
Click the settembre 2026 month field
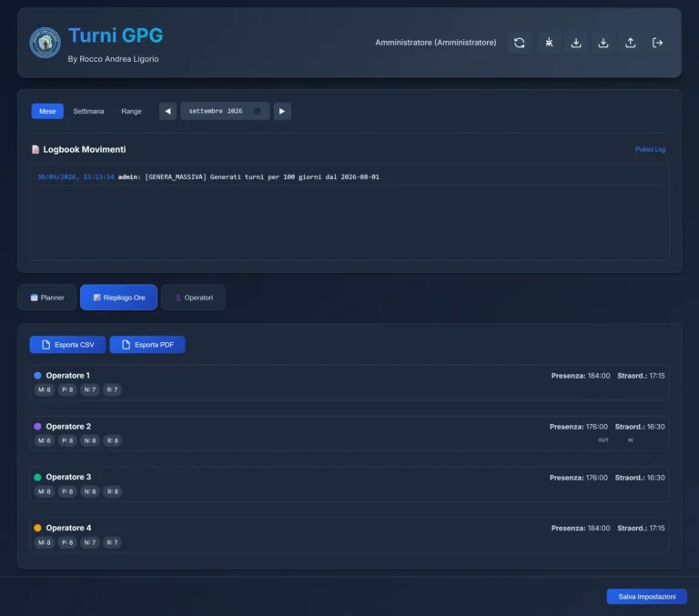tap(225, 111)
